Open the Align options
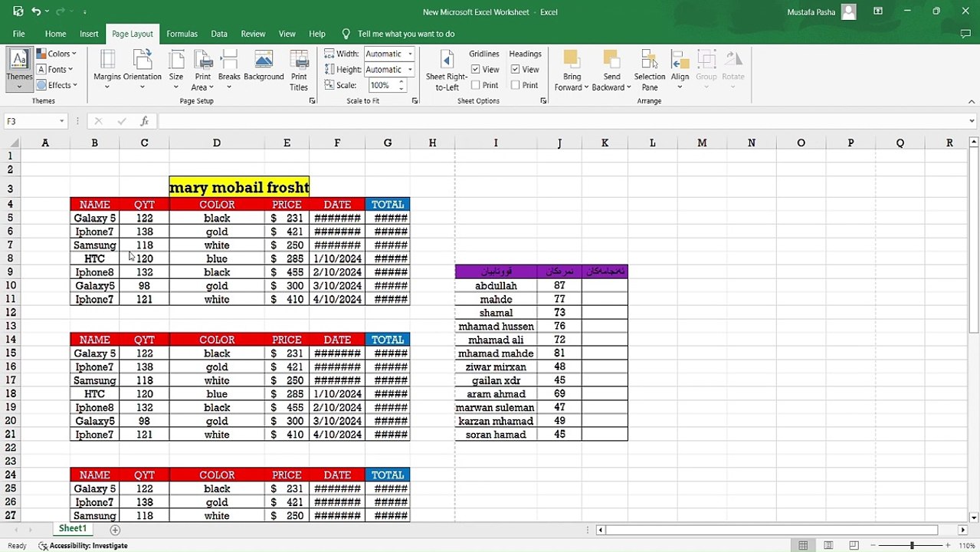The width and height of the screenshot is (980, 552). click(680, 69)
